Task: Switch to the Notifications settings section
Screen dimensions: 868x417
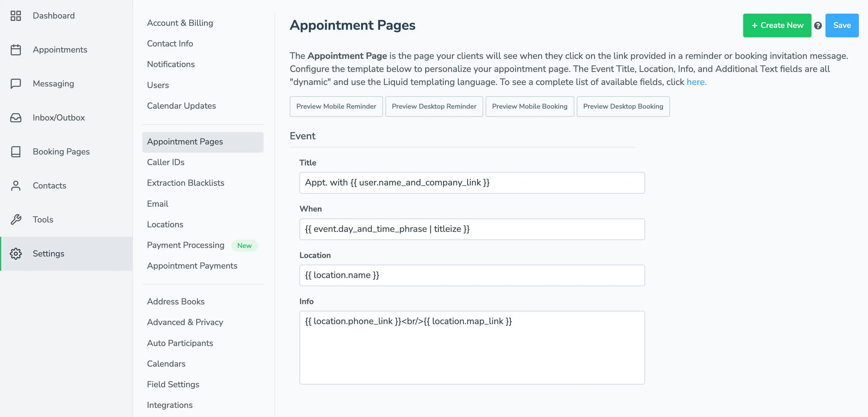Action: pos(171,64)
